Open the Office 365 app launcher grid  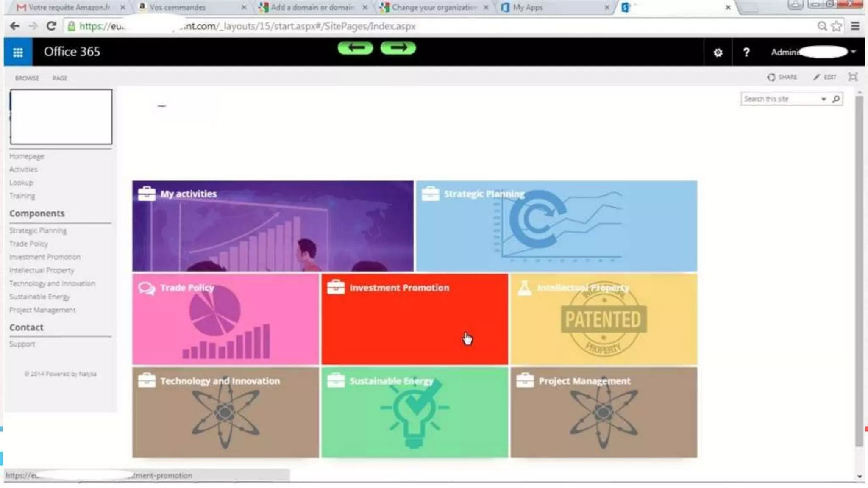pyautogui.click(x=18, y=52)
